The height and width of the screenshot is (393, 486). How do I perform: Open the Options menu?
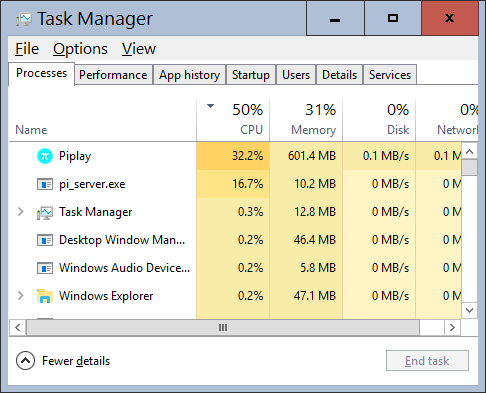point(80,49)
